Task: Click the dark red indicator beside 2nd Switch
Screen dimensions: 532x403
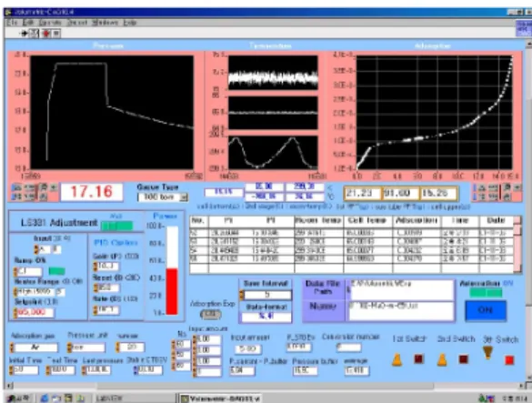Action: pyautogui.click(x=464, y=358)
